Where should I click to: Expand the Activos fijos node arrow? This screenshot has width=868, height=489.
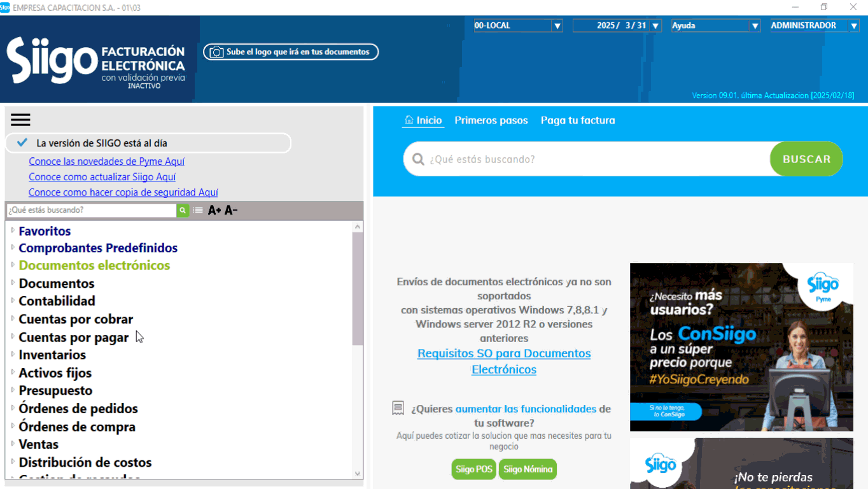coord(13,372)
